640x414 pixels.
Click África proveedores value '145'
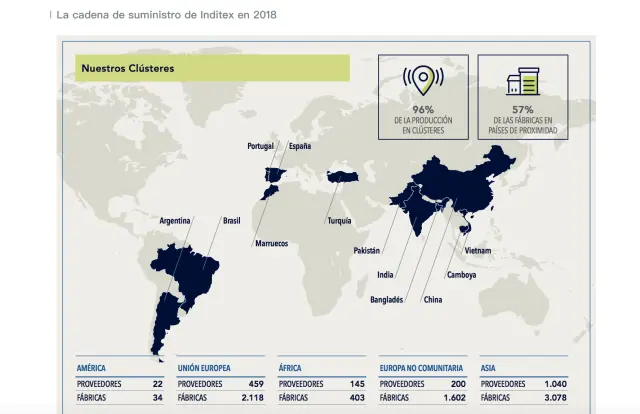click(x=357, y=384)
